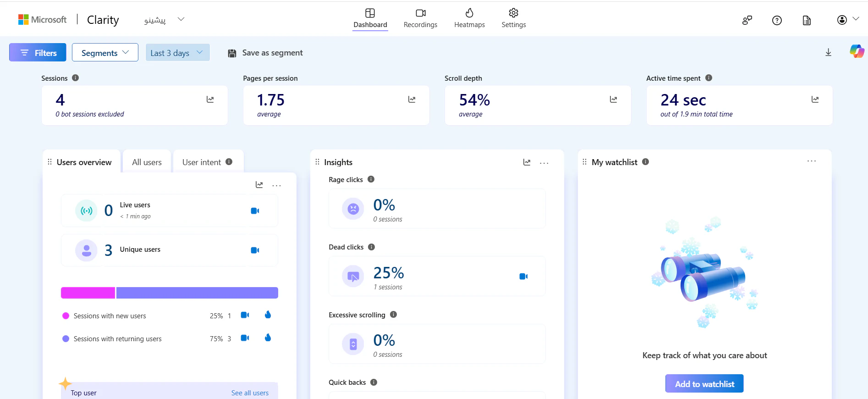Open the help question mark icon

[777, 20]
